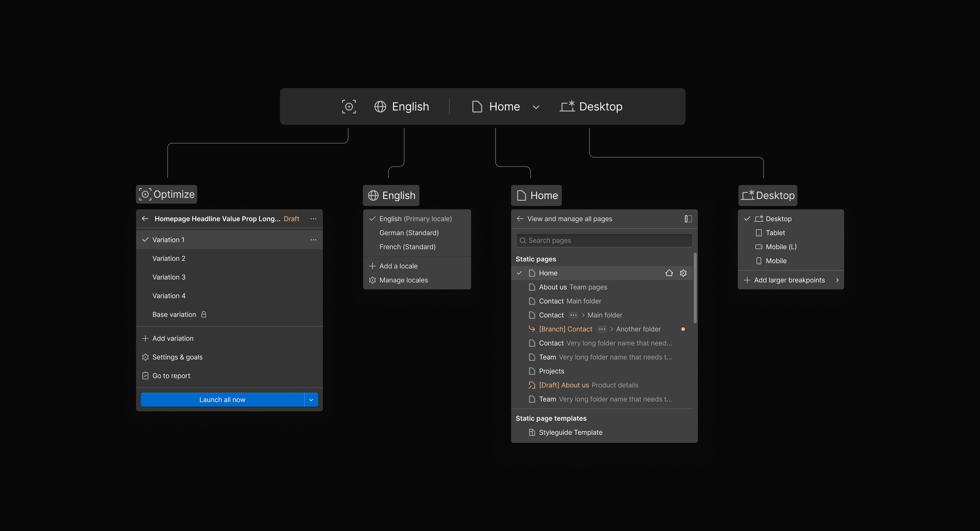Expand the Home page dropdown chevron in top bar
Screen dimensions: 980x531
coord(536,107)
